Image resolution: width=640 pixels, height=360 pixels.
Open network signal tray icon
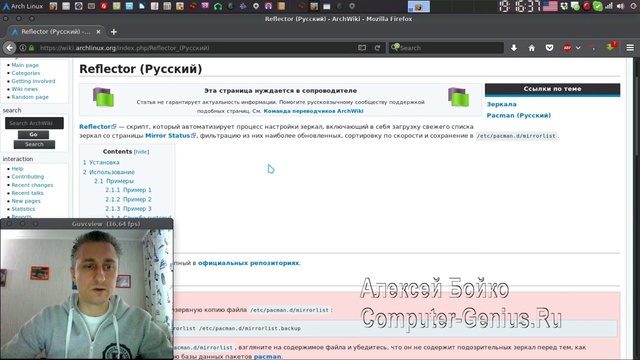609,6
